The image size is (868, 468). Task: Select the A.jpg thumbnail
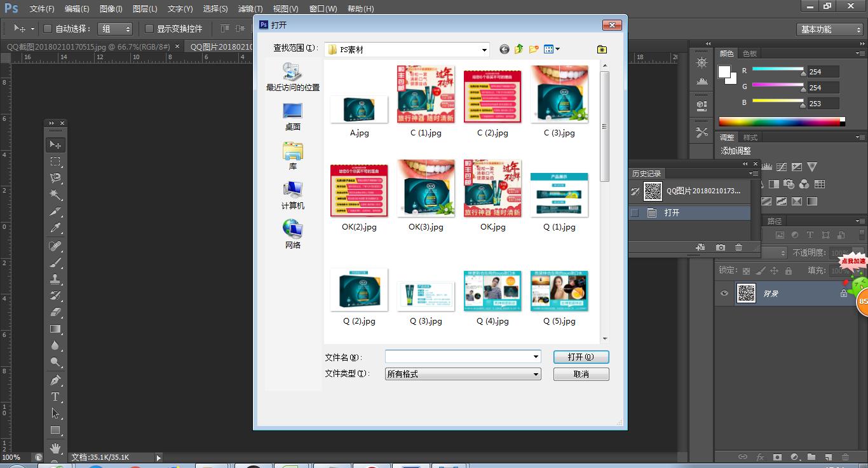click(x=358, y=108)
